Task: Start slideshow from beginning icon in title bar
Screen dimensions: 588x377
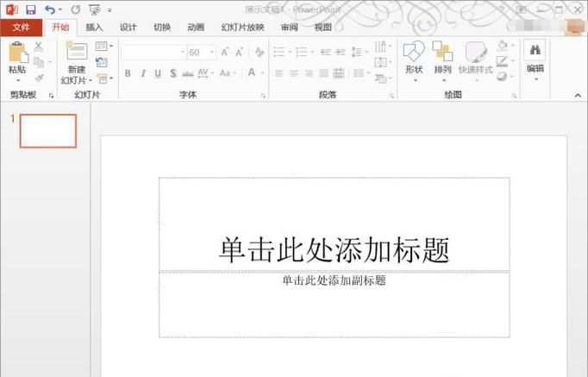Action: pos(94,9)
